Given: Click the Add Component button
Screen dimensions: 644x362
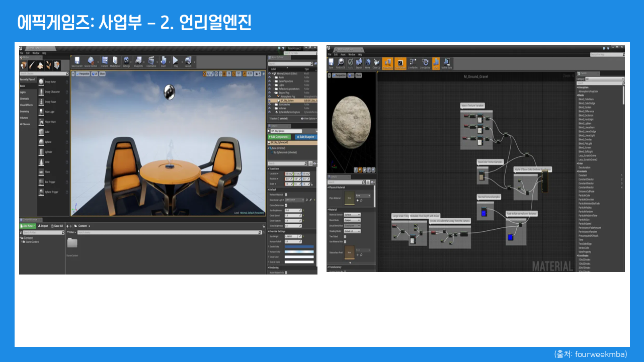Looking at the screenshot, I should pos(279,136).
